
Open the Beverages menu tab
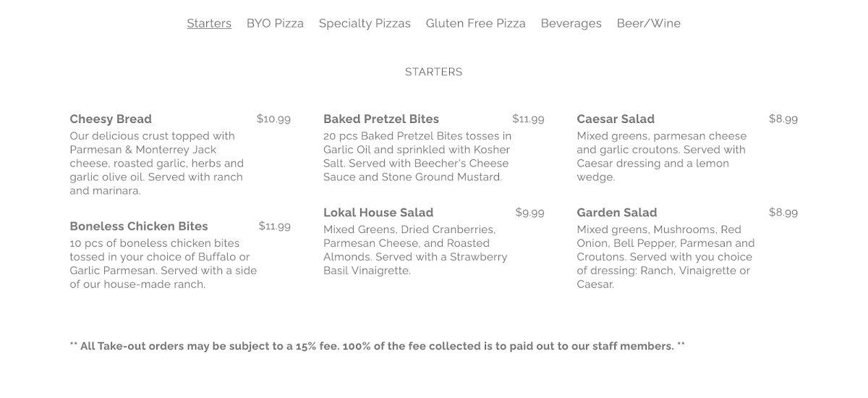pos(571,23)
